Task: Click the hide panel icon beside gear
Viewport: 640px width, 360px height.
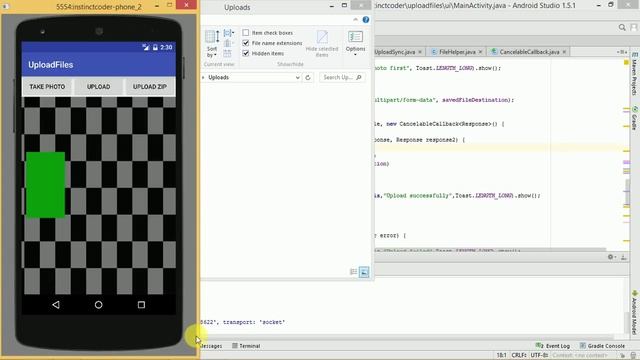Action: 623,257
